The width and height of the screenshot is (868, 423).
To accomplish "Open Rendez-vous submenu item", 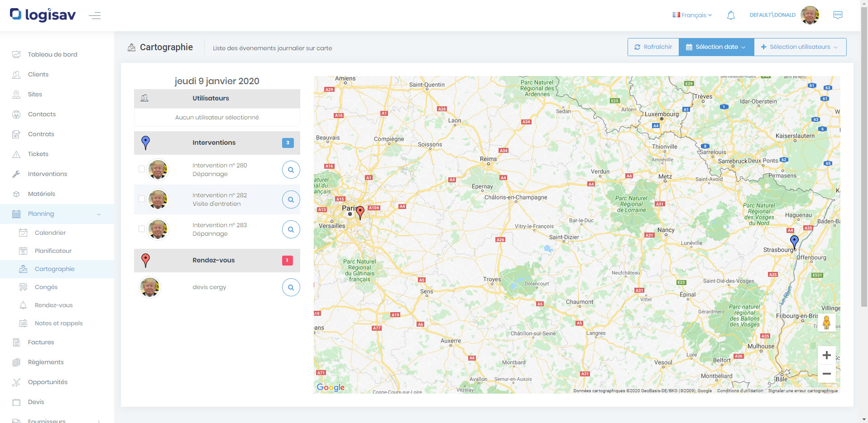I will point(53,305).
